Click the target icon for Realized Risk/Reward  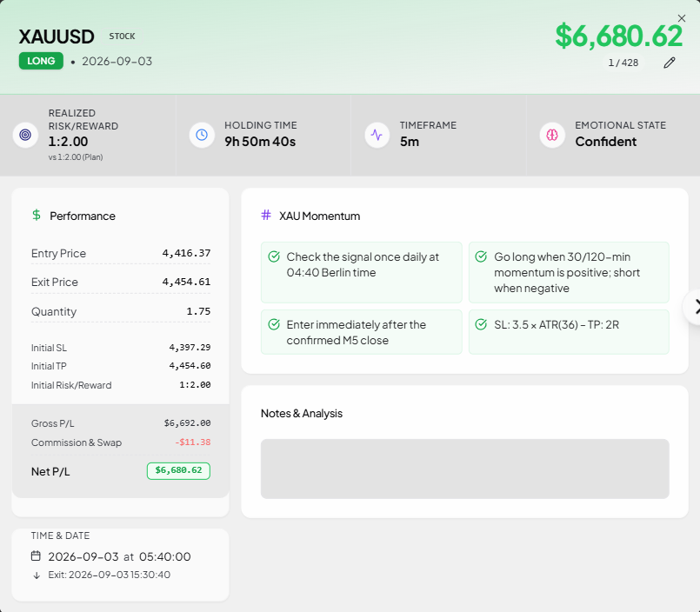coord(25,135)
